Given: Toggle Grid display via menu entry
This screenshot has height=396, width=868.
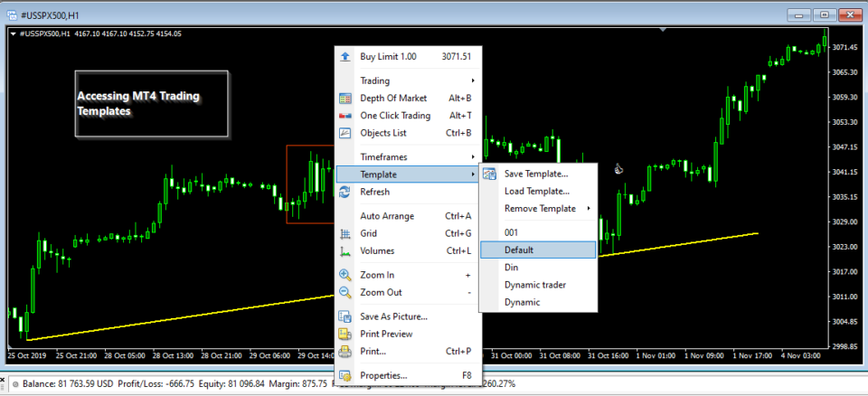Looking at the screenshot, I should click(x=408, y=234).
